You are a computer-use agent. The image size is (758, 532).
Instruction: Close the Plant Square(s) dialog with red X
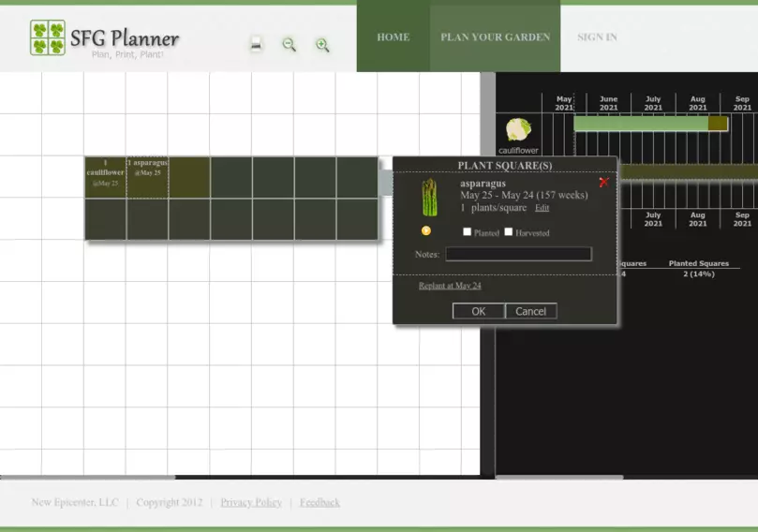click(603, 183)
